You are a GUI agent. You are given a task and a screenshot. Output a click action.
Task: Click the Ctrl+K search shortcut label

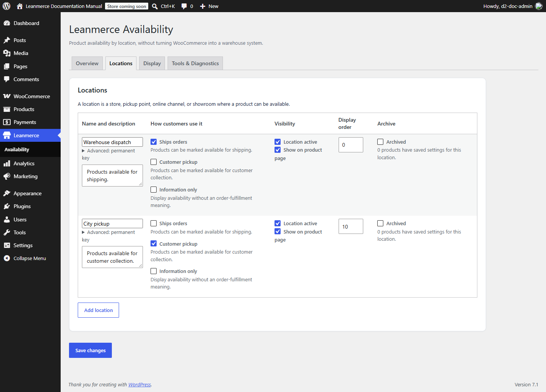(168, 6)
